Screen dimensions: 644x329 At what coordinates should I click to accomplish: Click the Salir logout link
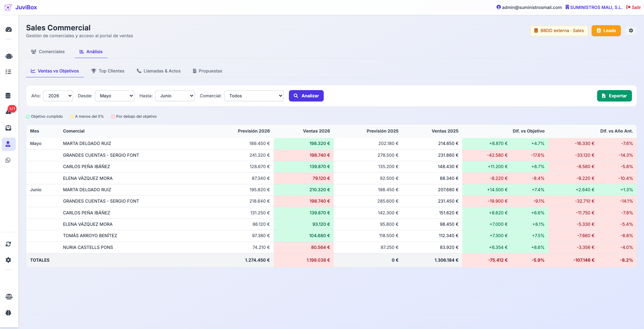click(633, 7)
